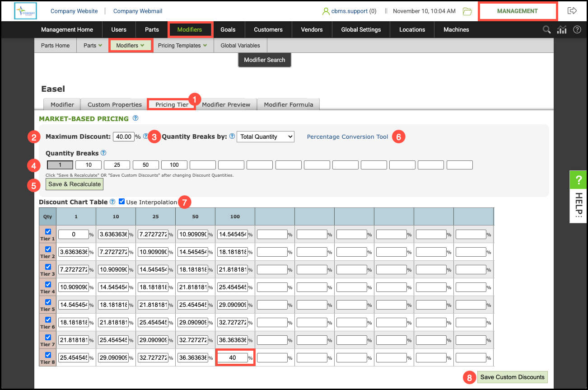Click help icon next to Quantity Breaks heading
588x390 pixels.
coord(103,153)
